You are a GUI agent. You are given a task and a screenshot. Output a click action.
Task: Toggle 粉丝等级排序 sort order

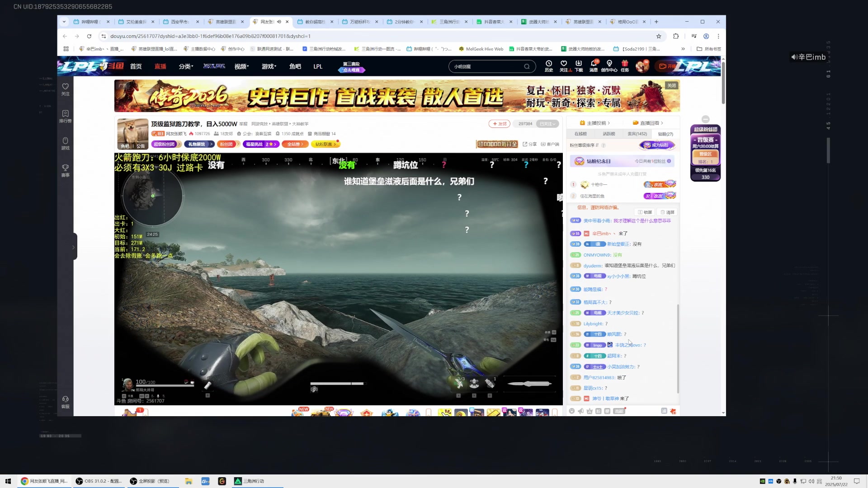pyautogui.click(x=584, y=145)
